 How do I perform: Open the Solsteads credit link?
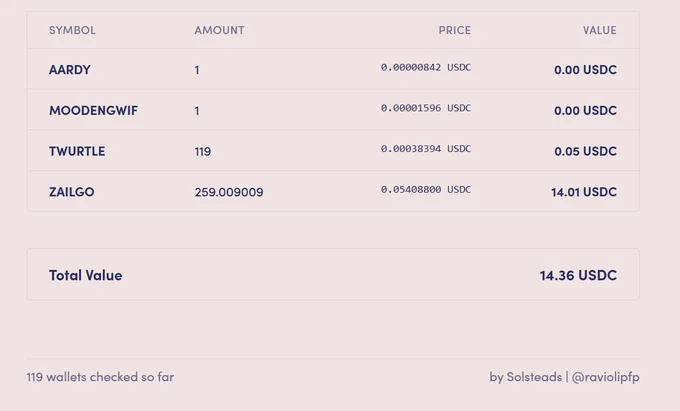(534, 377)
